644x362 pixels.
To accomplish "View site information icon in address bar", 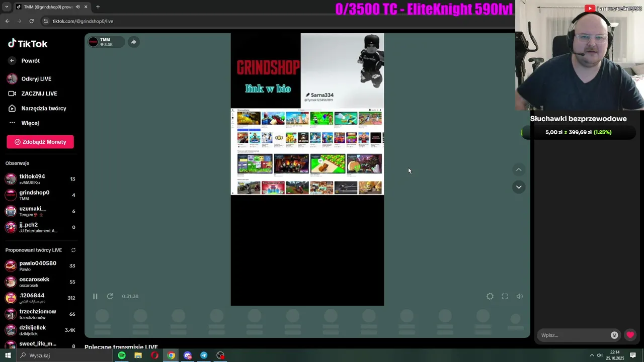I will click(46, 21).
